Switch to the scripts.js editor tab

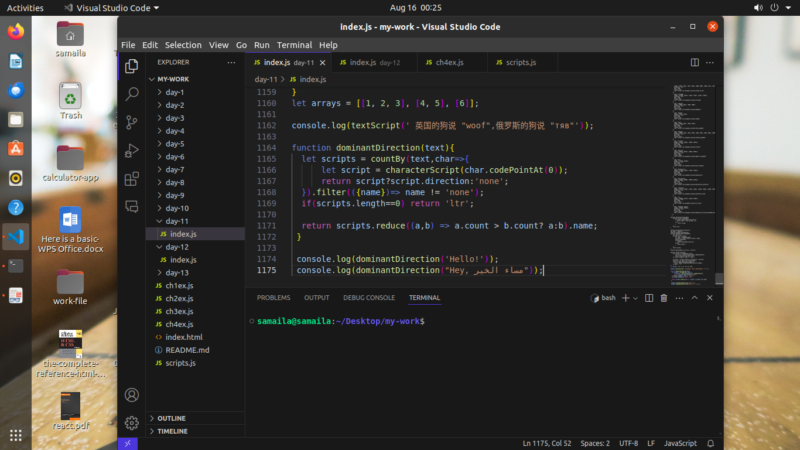point(522,63)
